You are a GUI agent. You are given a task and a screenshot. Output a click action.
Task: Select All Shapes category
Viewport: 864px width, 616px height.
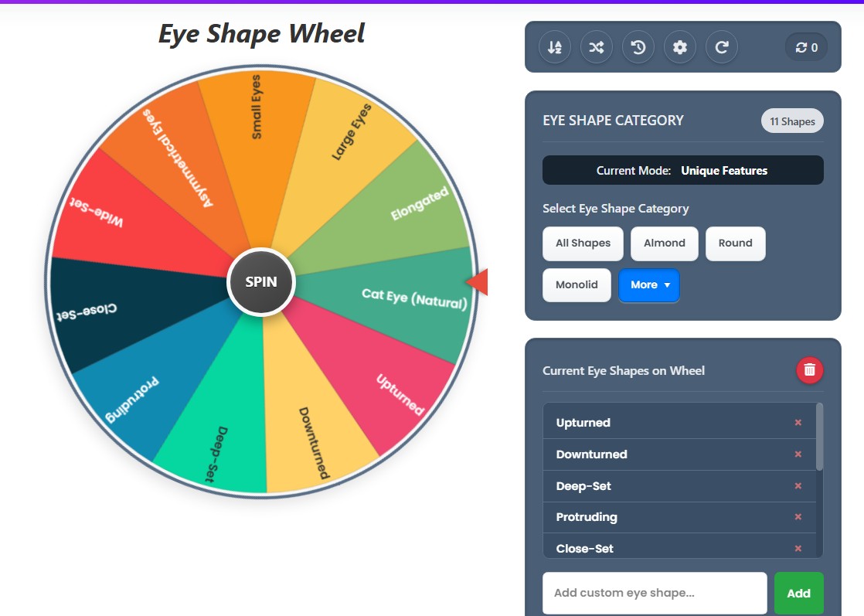[x=583, y=243]
